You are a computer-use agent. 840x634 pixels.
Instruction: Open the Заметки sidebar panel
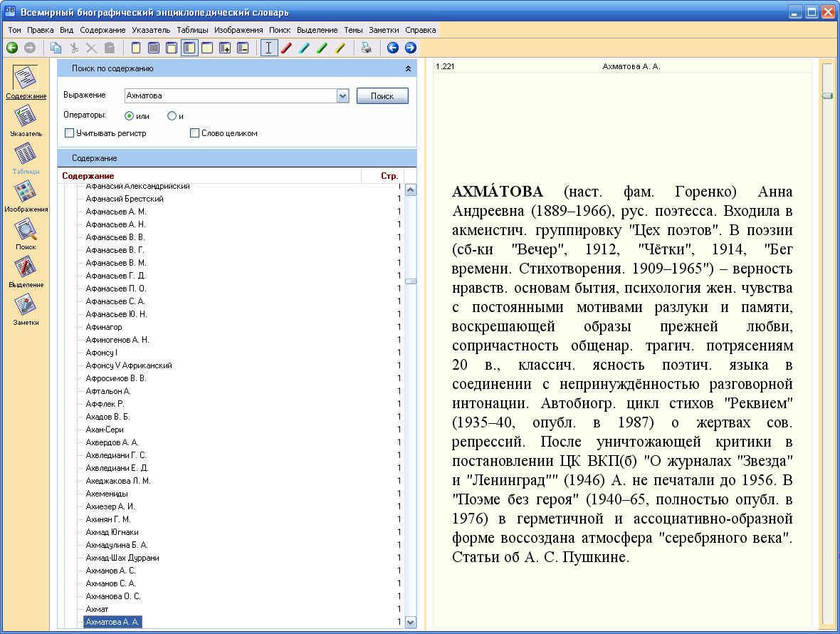click(x=26, y=309)
